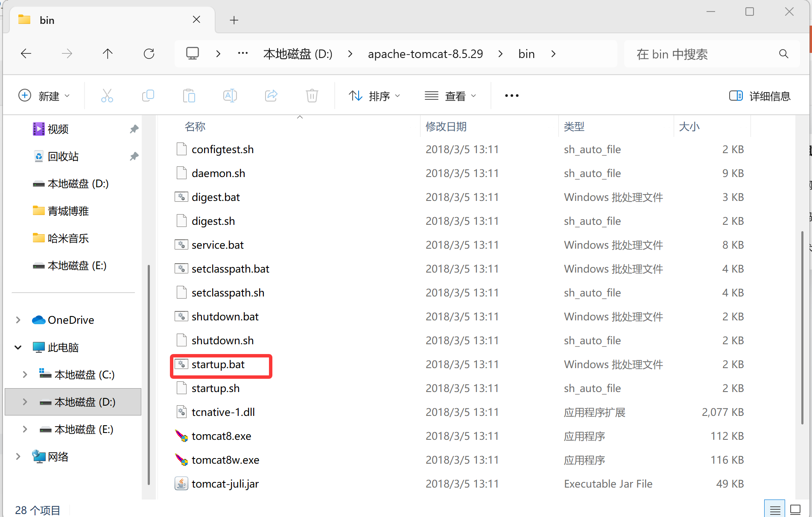Click the share icon in the toolbar
The width and height of the screenshot is (812, 517).
271,96
